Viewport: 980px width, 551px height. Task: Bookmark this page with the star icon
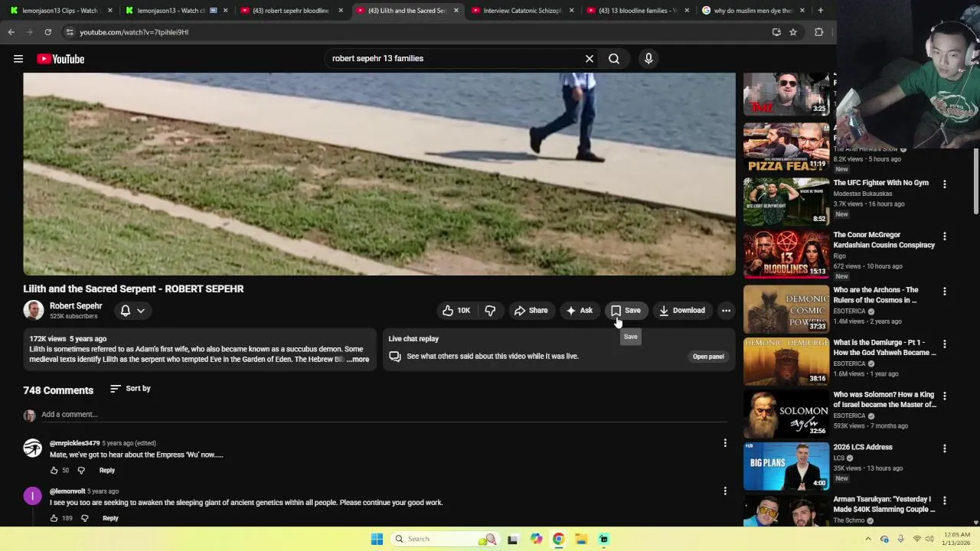pyautogui.click(x=793, y=32)
